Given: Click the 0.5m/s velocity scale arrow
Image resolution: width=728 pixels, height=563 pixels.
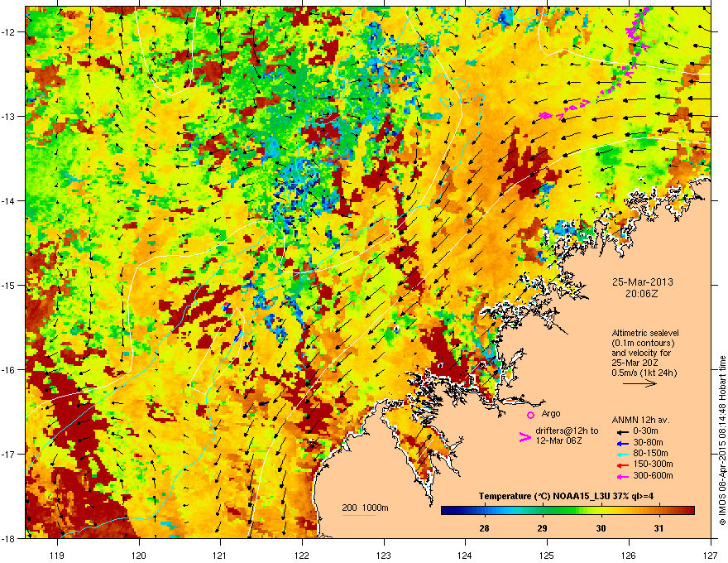Looking at the screenshot, I should [639, 383].
